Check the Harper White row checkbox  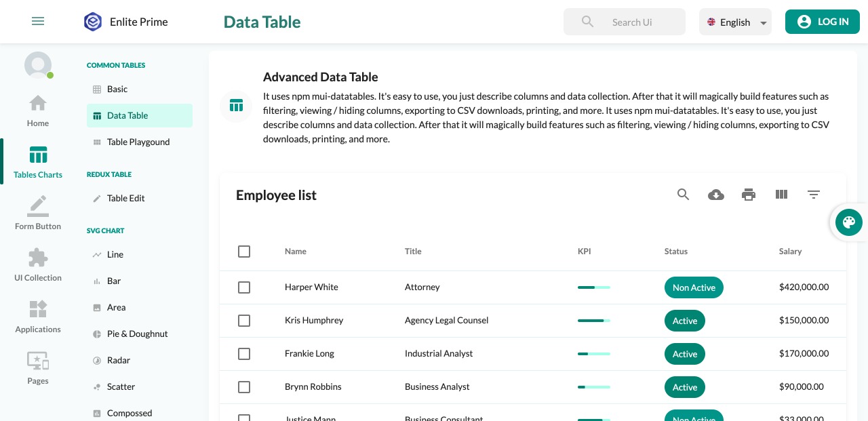244,287
